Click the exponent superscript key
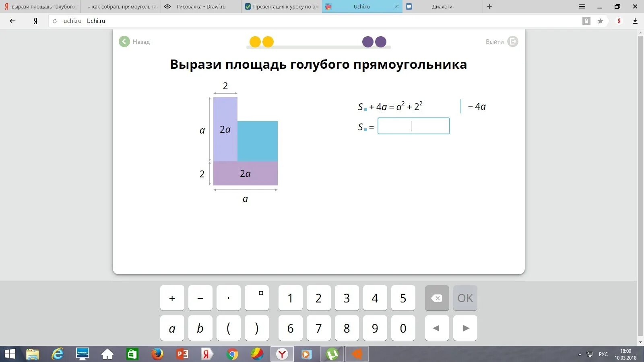 (x=257, y=298)
